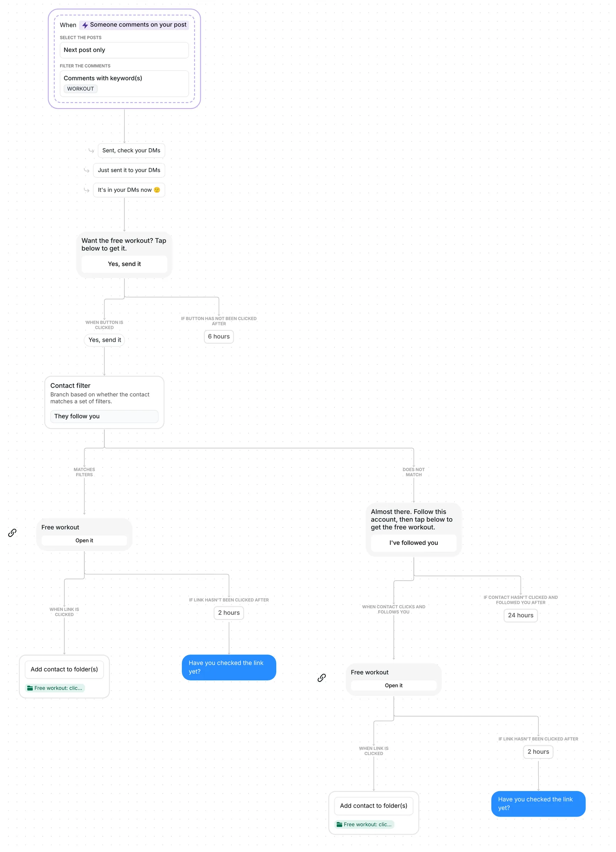Image resolution: width=616 pixels, height=852 pixels.
Task: Click the lightning bolt trigger icon
Action: point(85,25)
